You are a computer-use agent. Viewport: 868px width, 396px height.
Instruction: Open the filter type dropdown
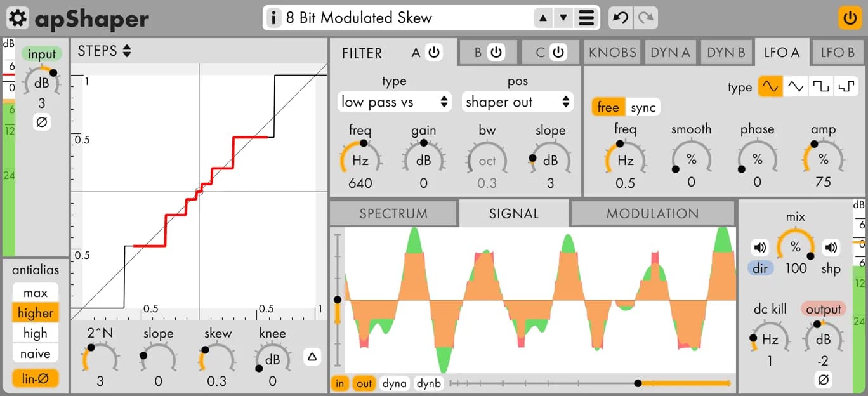394,102
